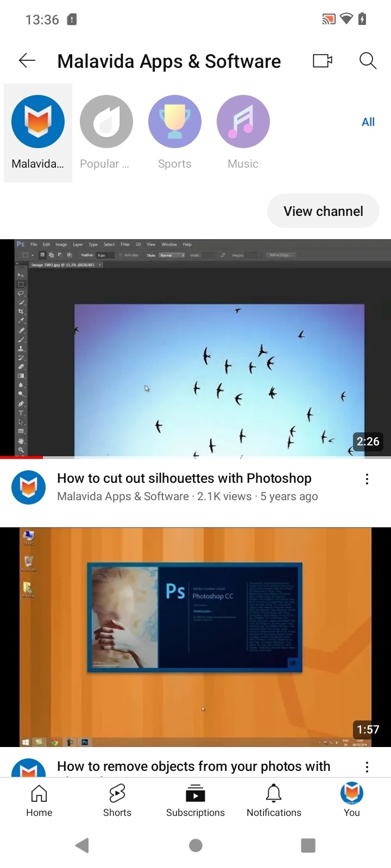
Task: Open the You profile tab
Action: tap(352, 800)
